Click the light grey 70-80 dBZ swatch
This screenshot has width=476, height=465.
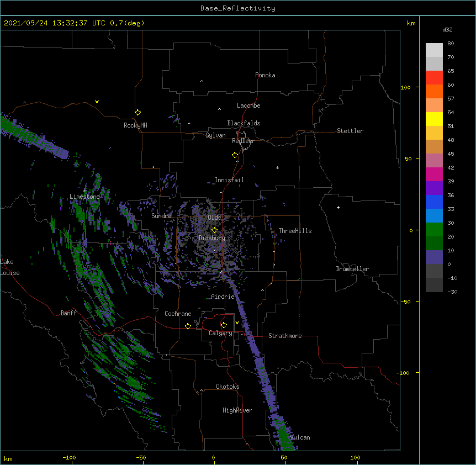click(x=434, y=50)
